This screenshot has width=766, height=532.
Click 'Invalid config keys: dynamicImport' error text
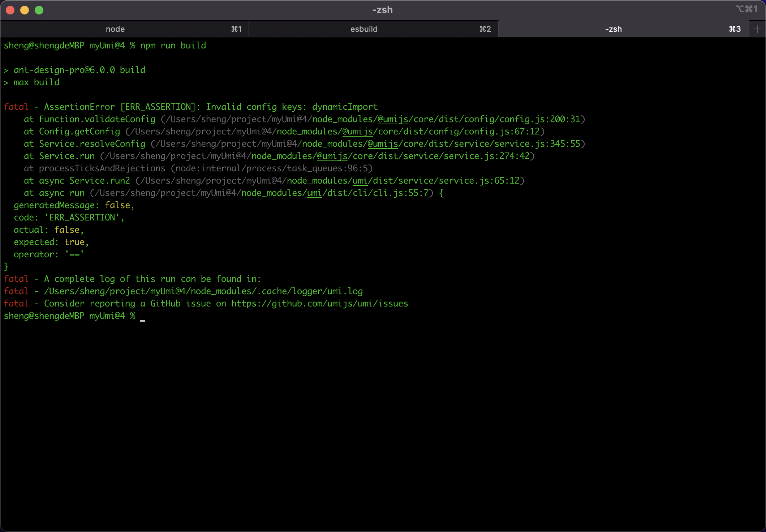[x=292, y=107]
